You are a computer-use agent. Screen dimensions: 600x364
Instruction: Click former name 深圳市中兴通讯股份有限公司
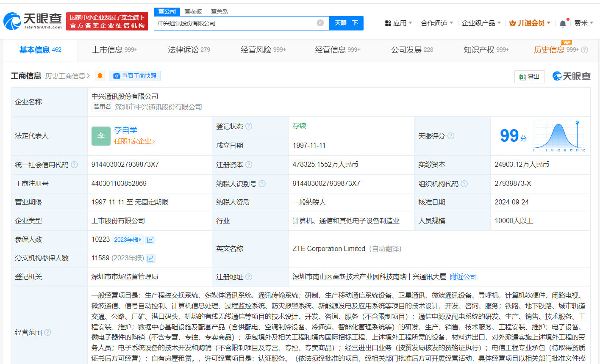[x=158, y=107]
